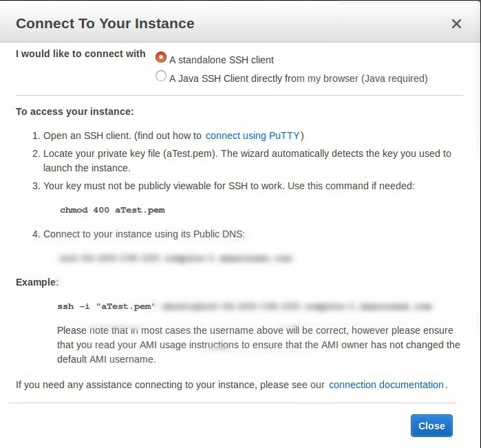
Task: Click the chmod 400 aTest.pem command text
Action: [112, 210]
